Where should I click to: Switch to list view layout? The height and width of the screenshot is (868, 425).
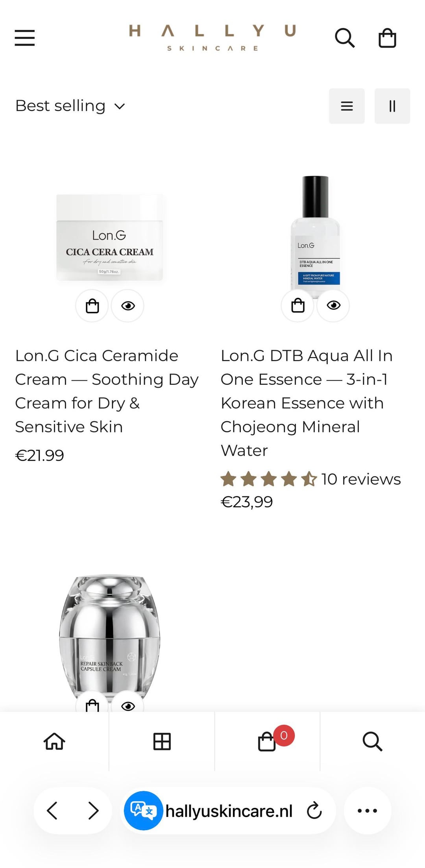pyautogui.click(x=347, y=106)
